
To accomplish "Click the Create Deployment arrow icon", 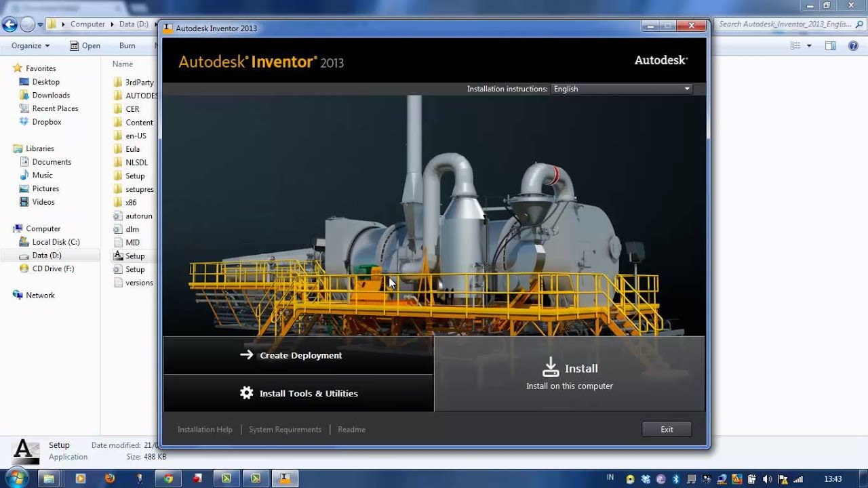I will [x=246, y=354].
